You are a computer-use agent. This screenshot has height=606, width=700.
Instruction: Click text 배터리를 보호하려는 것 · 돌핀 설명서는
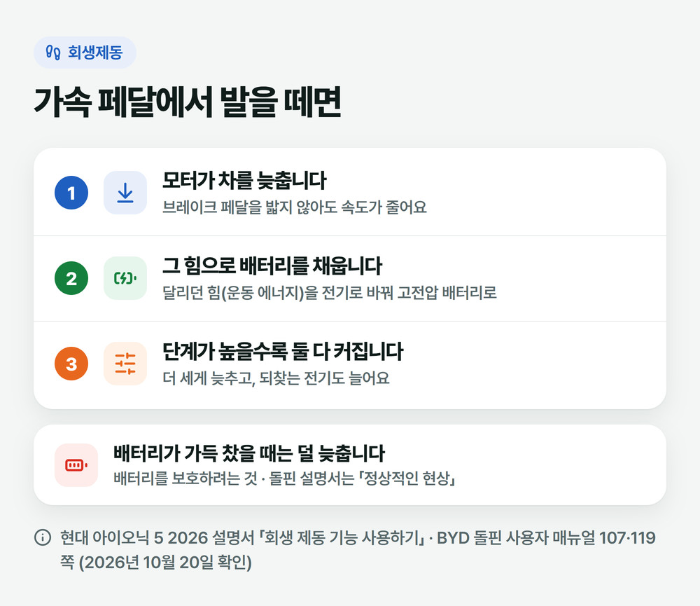tap(234, 478)
